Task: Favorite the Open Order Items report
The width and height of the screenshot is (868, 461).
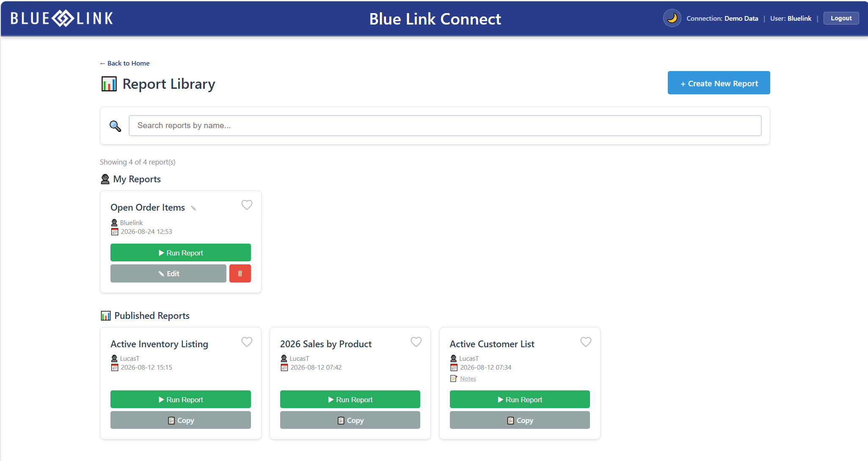Action: coord(247,205)
